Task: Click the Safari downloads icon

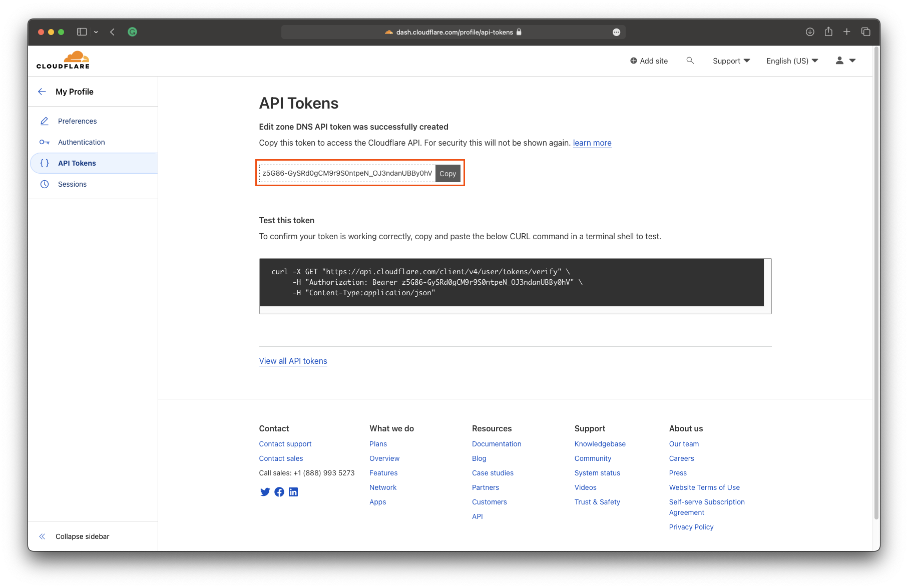Action: click(x=810, y=32)
